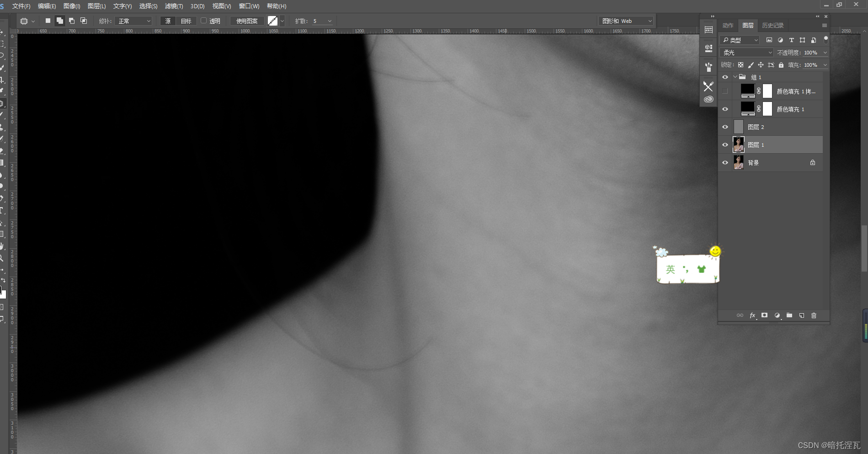The image size is (868, 454).
Task: Filter layers by type (T) icon
Action: tap(791, 40)
